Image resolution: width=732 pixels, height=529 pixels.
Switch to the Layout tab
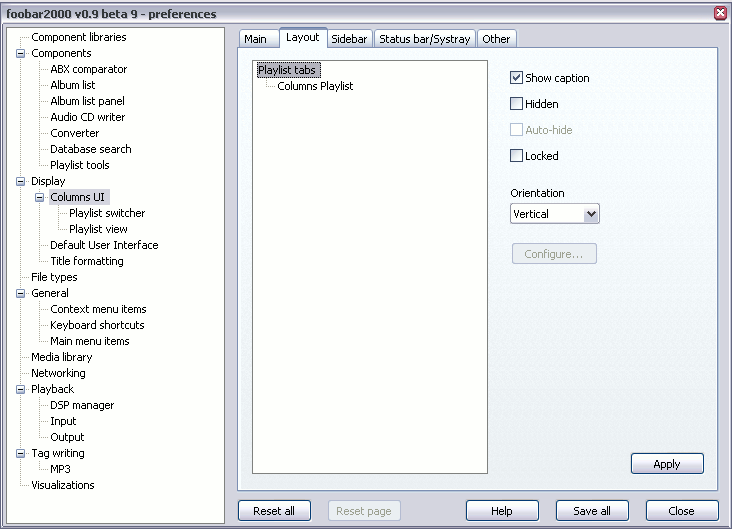pyautogui.click(x=303, y=37)
